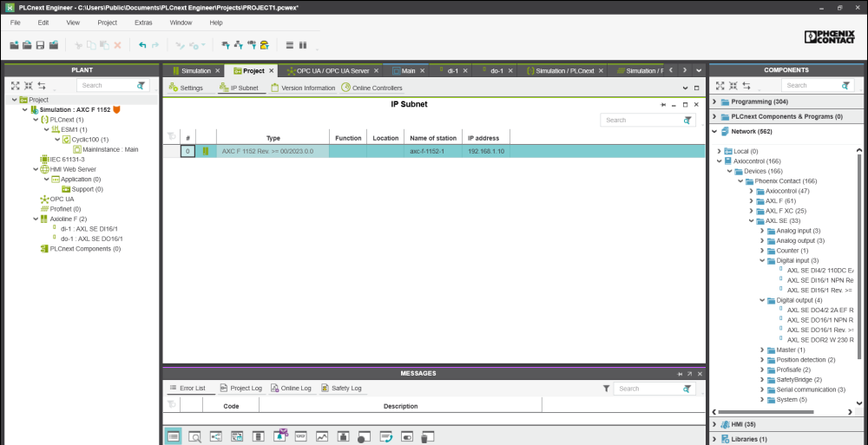Click the Open project toolbar icon
Image resolution: width=868 pixels, height=445 pixels.
27,45
